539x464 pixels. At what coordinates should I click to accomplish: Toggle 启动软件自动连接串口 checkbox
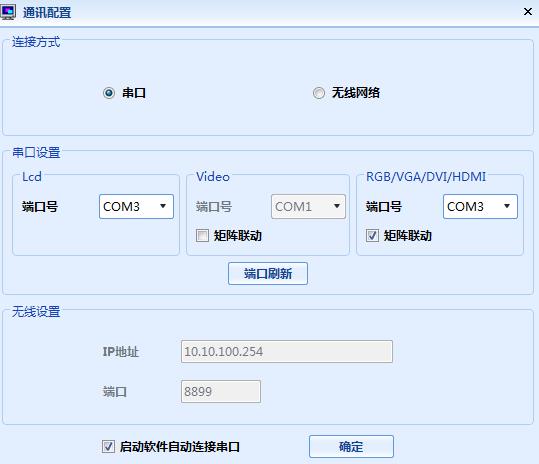(x=108, y=446)
